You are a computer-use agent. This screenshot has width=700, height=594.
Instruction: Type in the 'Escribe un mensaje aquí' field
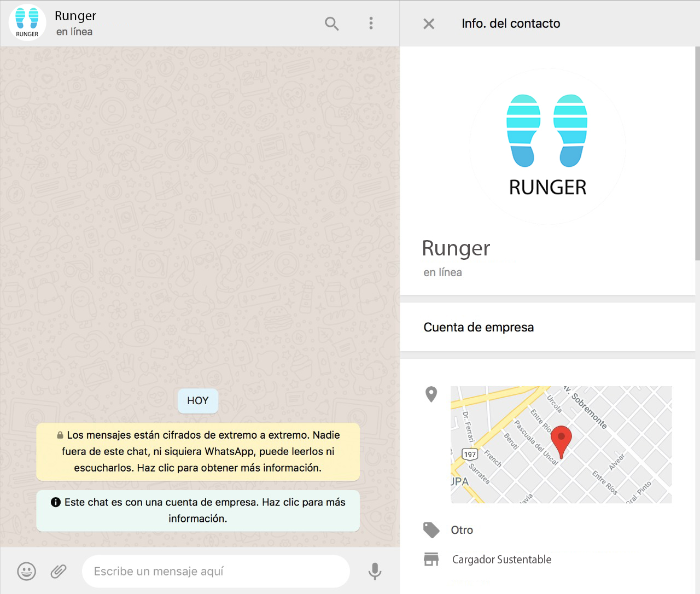(215, 571)
